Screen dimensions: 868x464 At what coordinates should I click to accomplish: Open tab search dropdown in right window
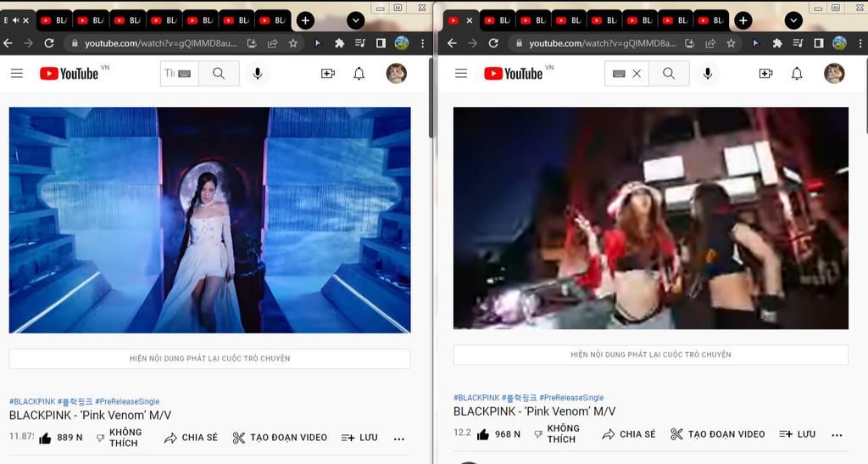tap(793, 20)
